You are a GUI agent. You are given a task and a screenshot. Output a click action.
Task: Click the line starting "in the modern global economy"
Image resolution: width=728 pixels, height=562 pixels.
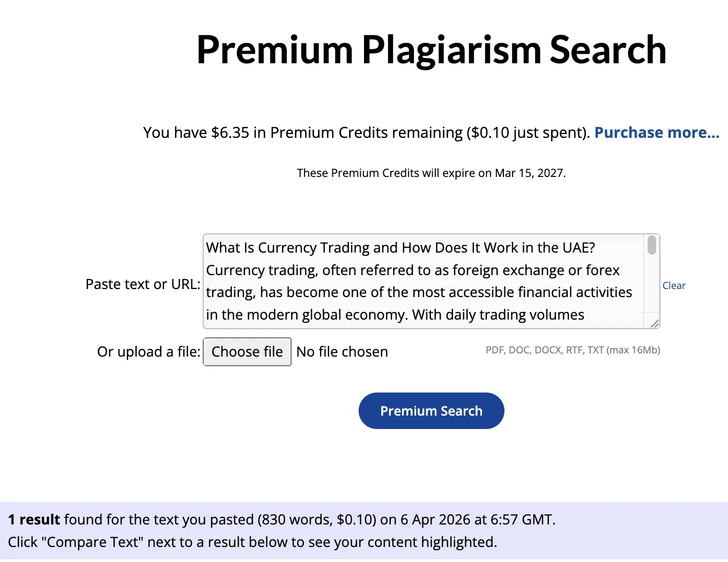[x=395, y=315]
